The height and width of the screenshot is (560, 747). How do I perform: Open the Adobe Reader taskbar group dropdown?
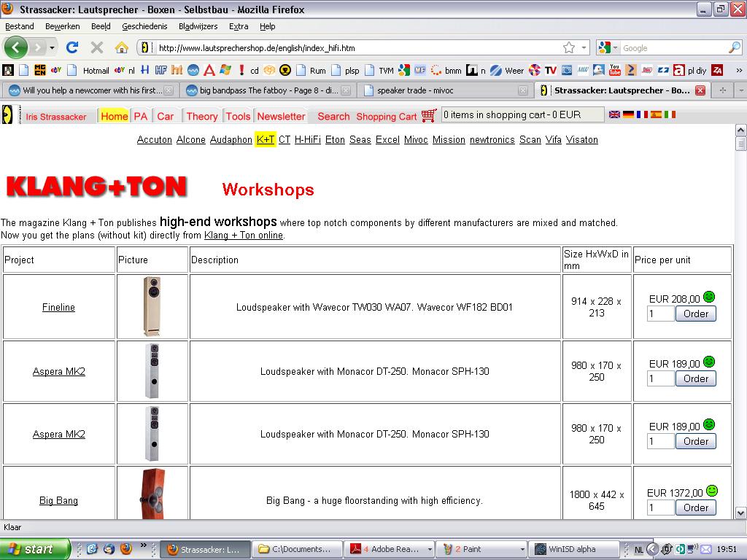coord(430,549)
